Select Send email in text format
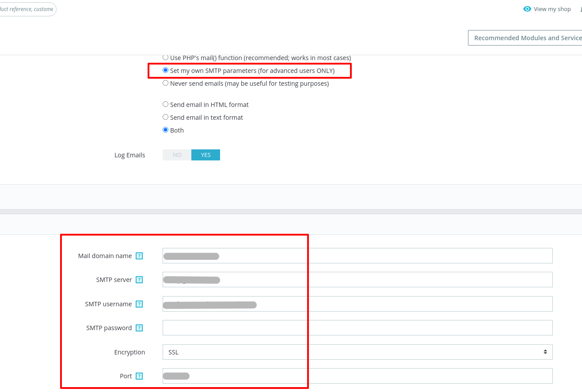 tap(166, 117)
